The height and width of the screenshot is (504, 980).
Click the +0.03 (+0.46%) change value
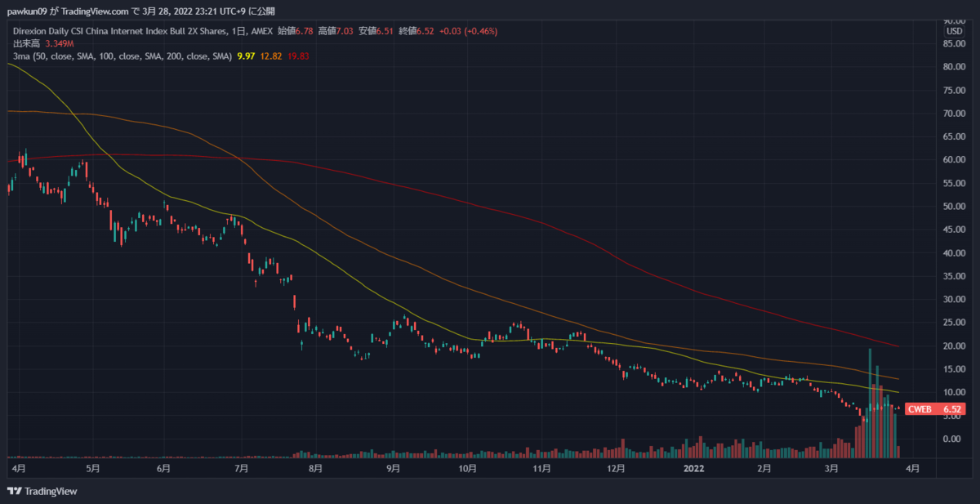point(469,31)
